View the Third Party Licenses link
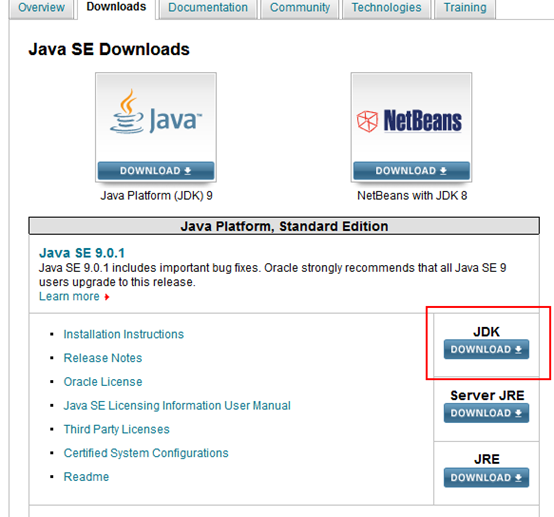Image resolution: width=554 pixels, height=517 pixels. tap(117, 429)
